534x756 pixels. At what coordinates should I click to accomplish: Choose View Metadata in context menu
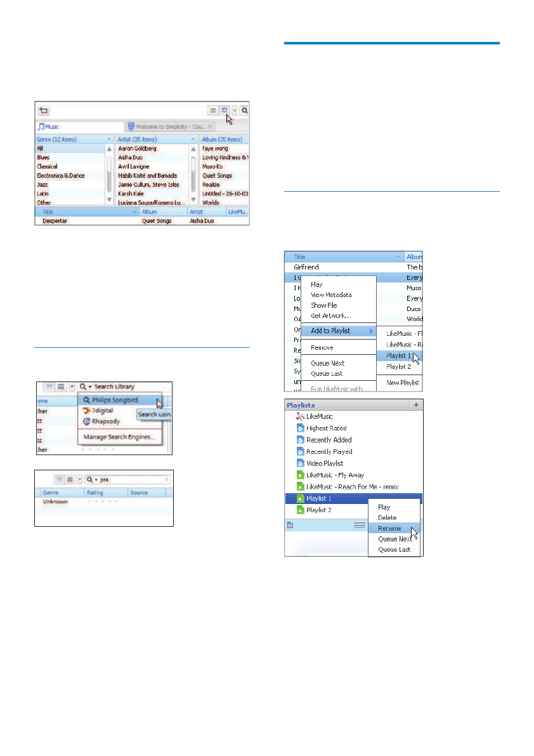point(330,295)
